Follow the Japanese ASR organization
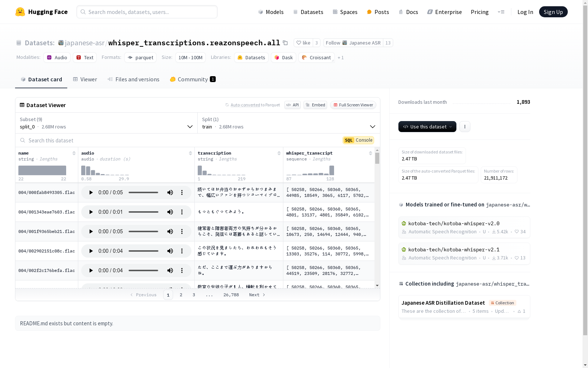Screen dimensions: 588x368 pos(353,43)
